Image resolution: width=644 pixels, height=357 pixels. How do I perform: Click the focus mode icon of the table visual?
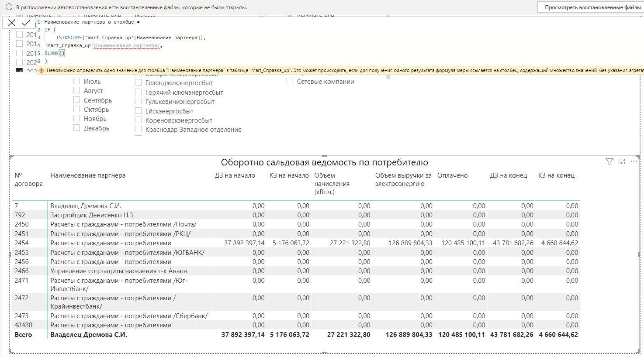click(622, 161)
